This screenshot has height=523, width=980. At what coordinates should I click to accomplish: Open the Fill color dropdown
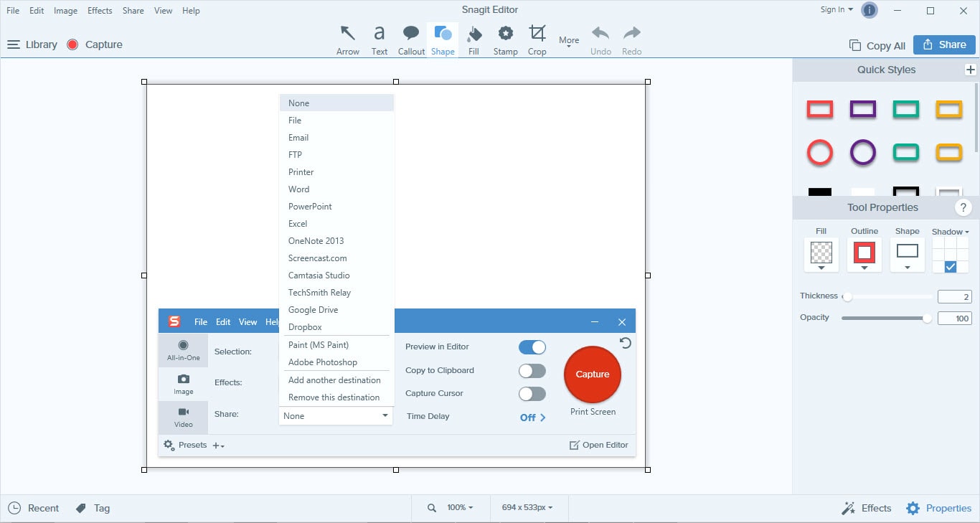(821, 255)
